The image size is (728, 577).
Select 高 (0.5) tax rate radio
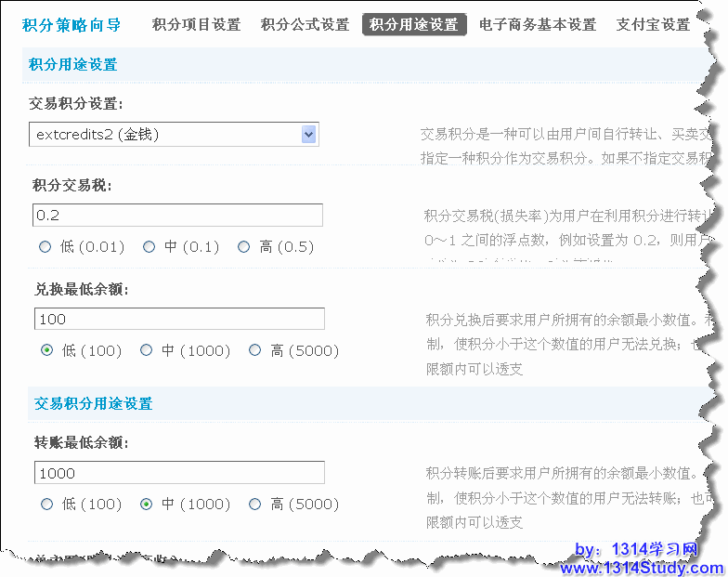click(x=244, y=247)
